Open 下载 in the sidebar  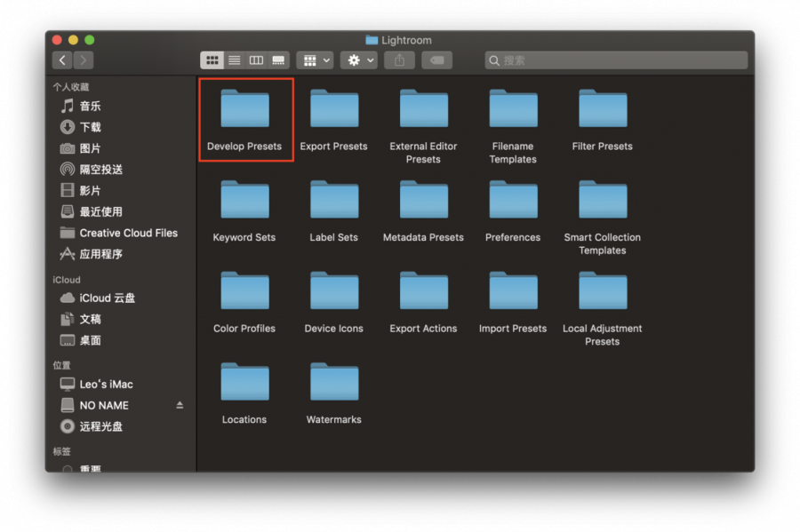pos(121,127)
